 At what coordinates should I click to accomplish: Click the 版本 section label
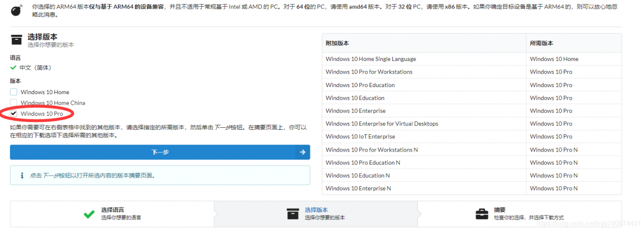point(16,81)
